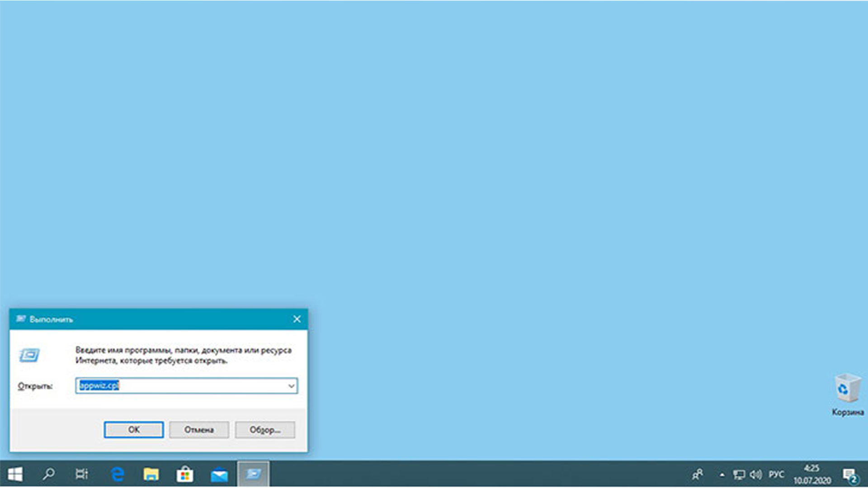Open the Action Center notifications icon
The width and height of the screenshot is (868, 488).
850,475
